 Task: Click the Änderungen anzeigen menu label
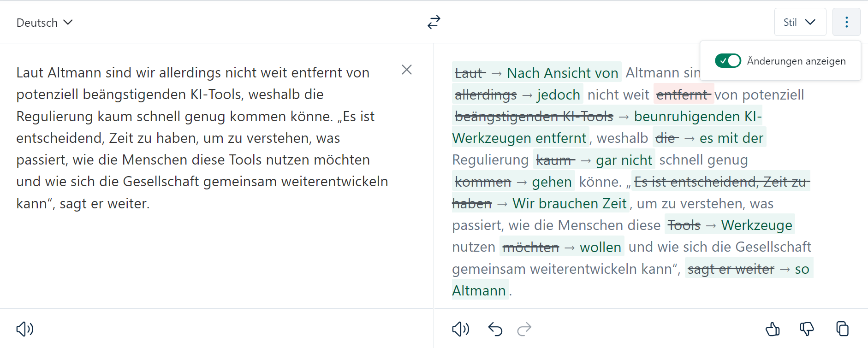coord(796,61)
